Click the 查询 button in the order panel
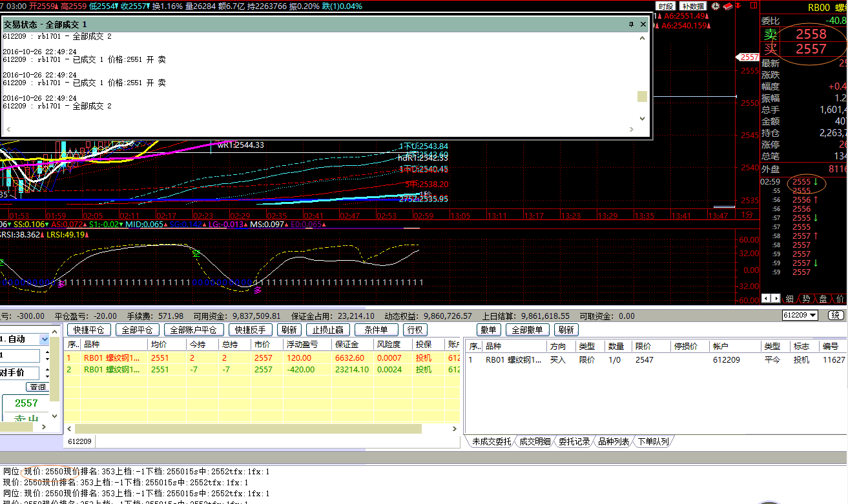Viewport: 848px width, 504px height. 37,387
